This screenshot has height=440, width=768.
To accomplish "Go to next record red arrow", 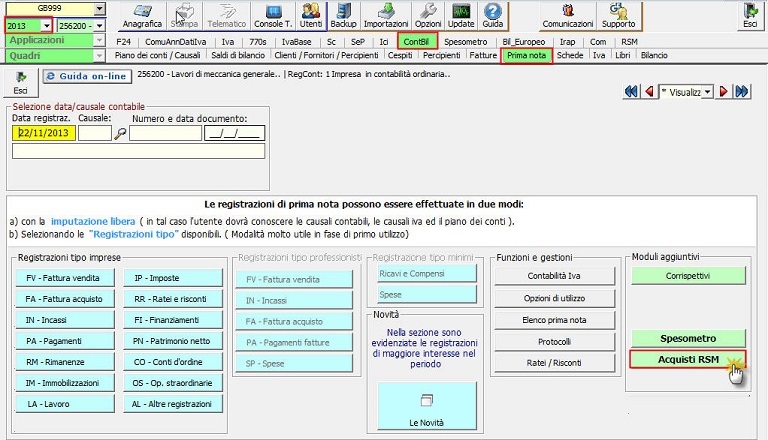I will pyautogui.click(x=723, y=92).
